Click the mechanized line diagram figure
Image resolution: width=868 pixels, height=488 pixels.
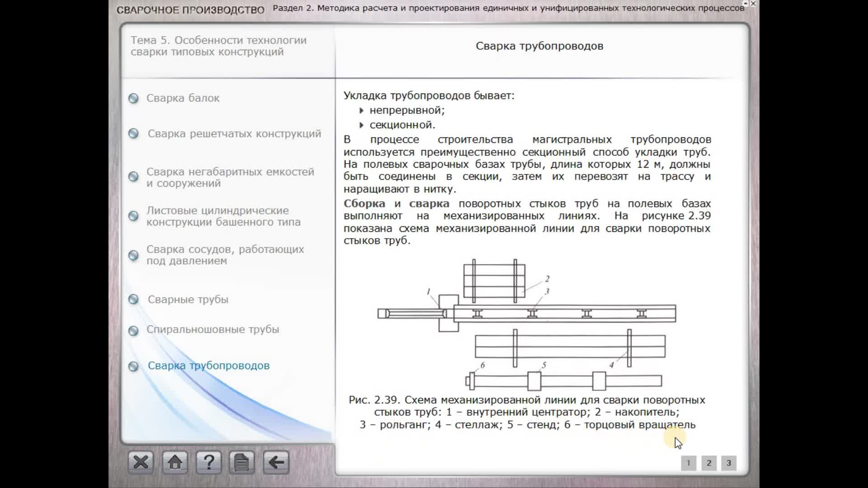(527, 325)
